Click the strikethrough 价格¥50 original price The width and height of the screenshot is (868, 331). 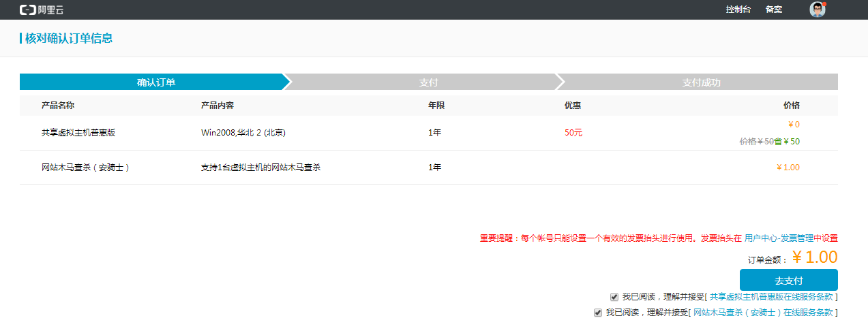(x=756, y=142)
